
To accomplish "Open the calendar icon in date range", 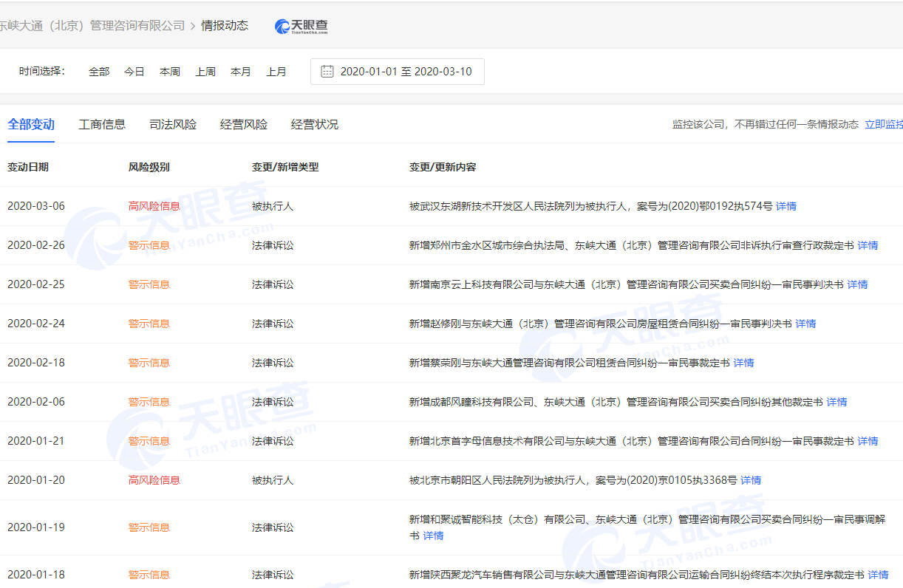I will click(x=327, y=72).
